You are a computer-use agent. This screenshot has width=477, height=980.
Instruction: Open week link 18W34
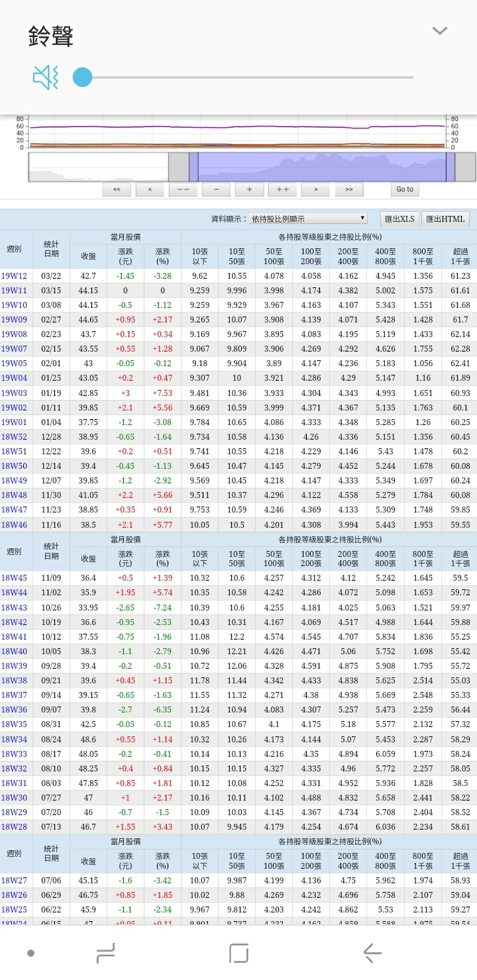(14, 740)
